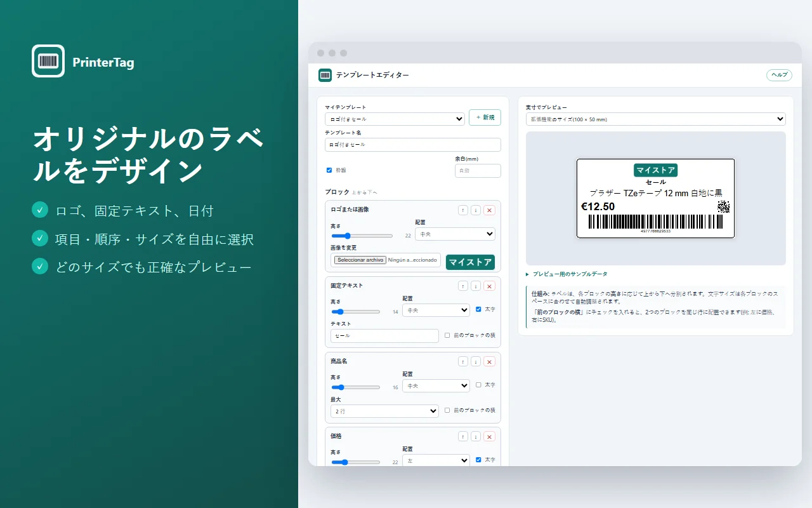Viewport: 812px width, 508px height.
Task: Click the テキスト input containing セール
Action: pyautogui.click(x=384, y=335)
